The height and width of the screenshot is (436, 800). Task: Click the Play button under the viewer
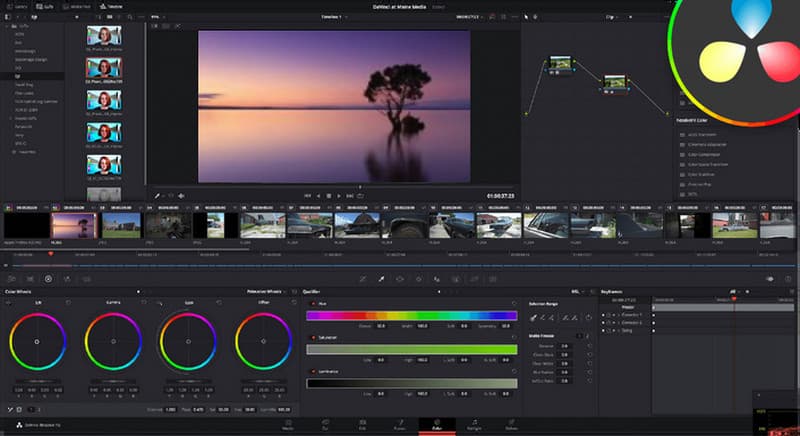[x=339, y=195]
